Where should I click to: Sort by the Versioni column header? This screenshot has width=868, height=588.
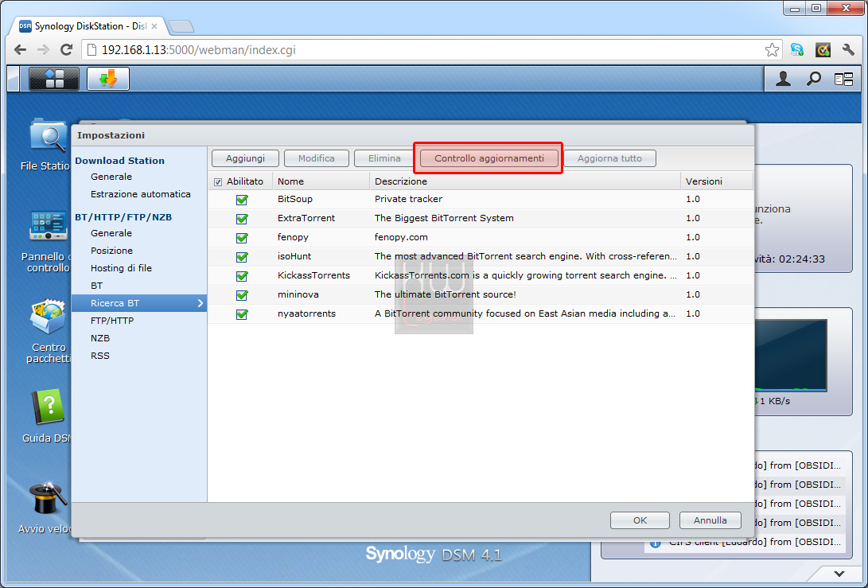pos(717,181)
